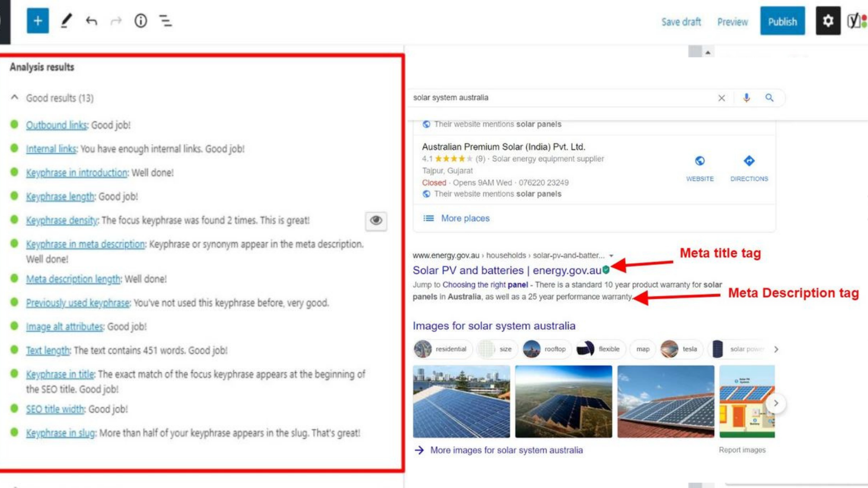Click the solar system australia search field
Screen dimensions: 868x488
(x=497, y=98)
